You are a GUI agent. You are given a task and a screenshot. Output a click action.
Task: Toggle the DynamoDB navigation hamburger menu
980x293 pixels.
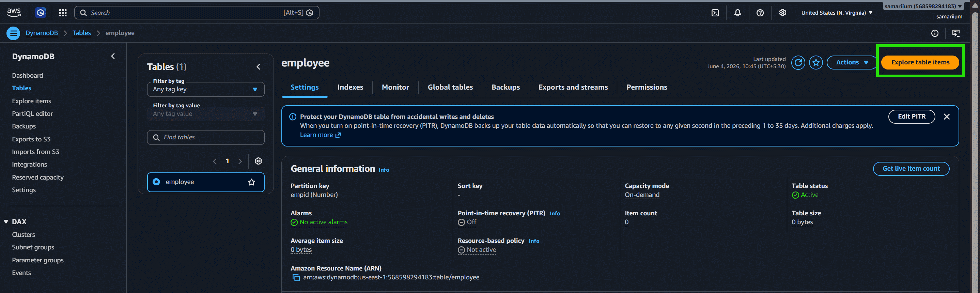tap(13, 33)
